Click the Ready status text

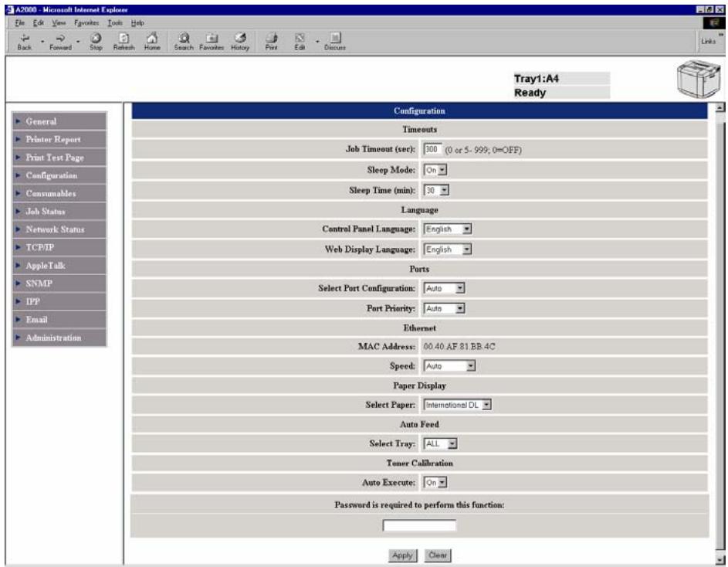pyautogui.click(x=530, y=93)
